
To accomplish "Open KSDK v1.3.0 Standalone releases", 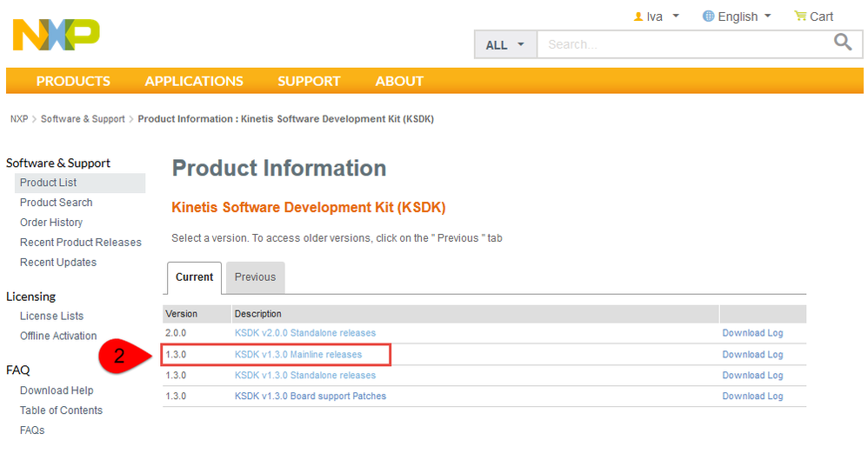I will pyautogui.click(x=305, y=376).
